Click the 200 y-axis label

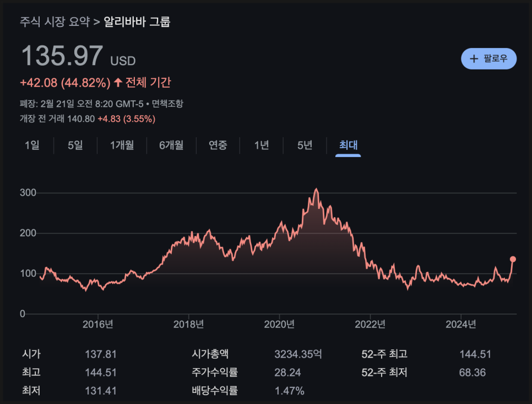tap(28, 233)
